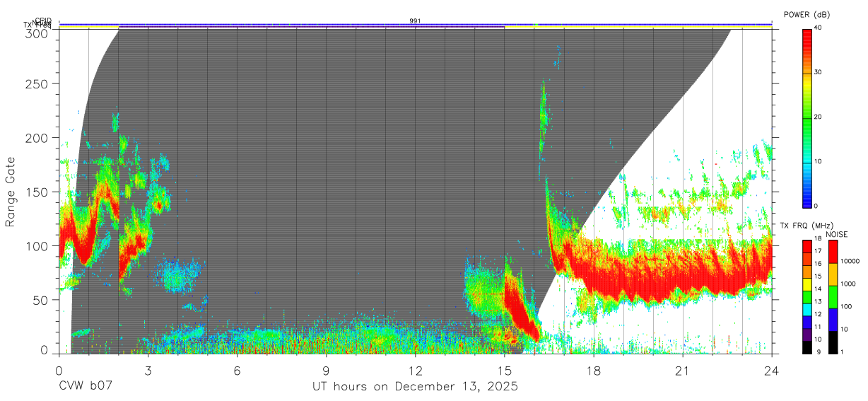
Task: Click the "Range Gate" y-axis title
Action: pos(11,192)
